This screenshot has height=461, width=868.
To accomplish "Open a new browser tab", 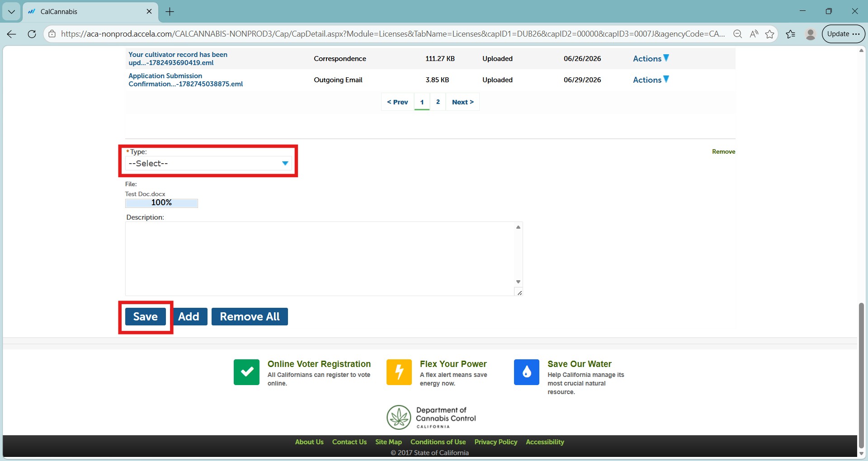I will (170, 12).
